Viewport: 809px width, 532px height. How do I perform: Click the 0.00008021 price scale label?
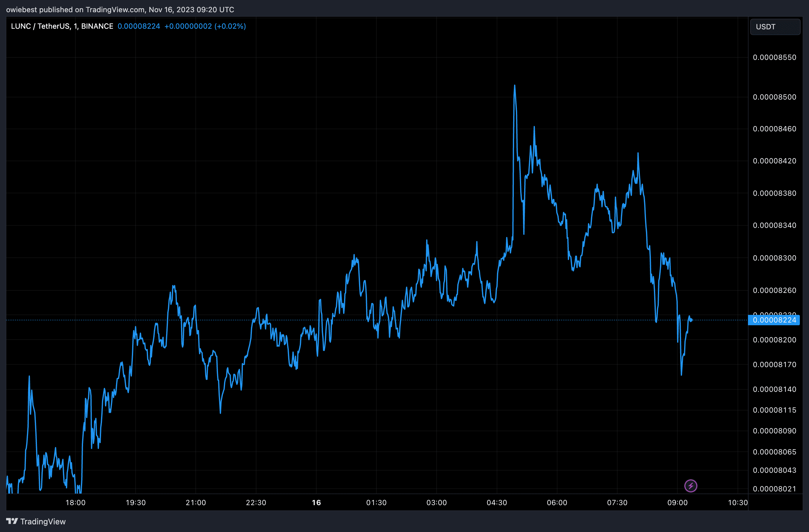774,489
